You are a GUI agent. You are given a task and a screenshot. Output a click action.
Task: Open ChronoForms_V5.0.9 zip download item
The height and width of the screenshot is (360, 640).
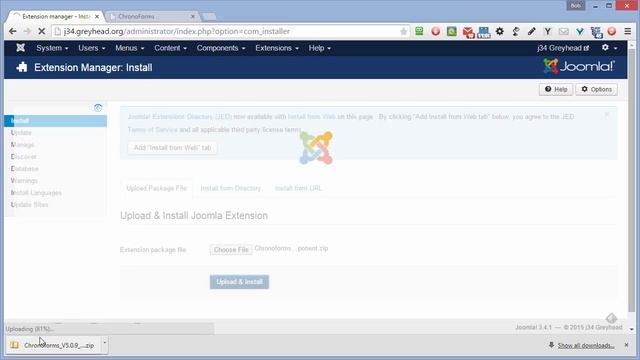pyautogui.click(x=54, y=345)
